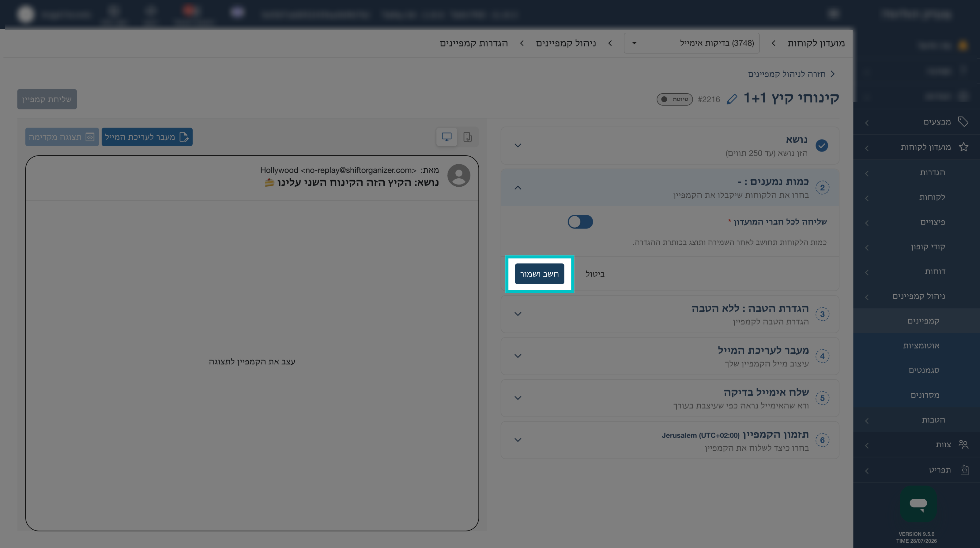This screenshot has width=980, height=548.
Task: Click the תצוגה מקדימה preview button
Action: pyautogui.click(x=62, y=137)
